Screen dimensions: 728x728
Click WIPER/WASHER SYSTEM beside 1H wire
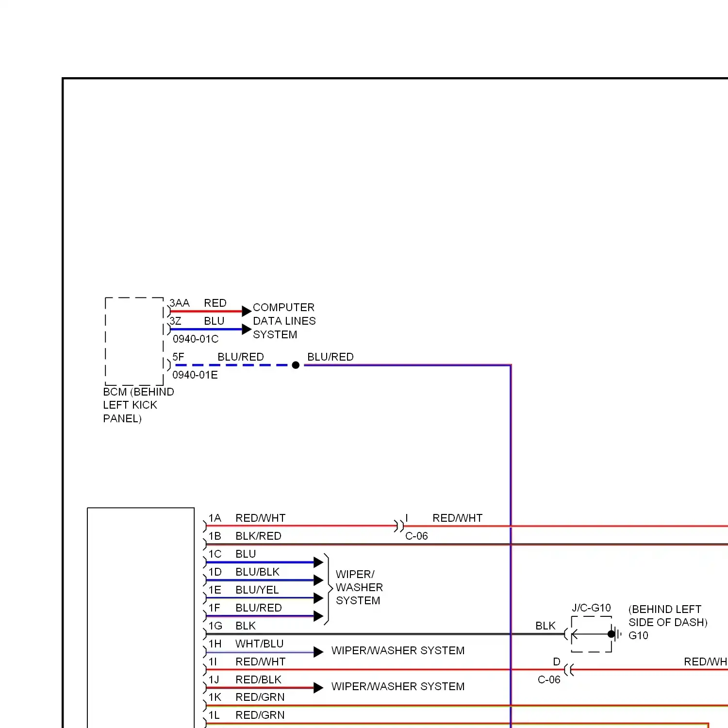398,651
